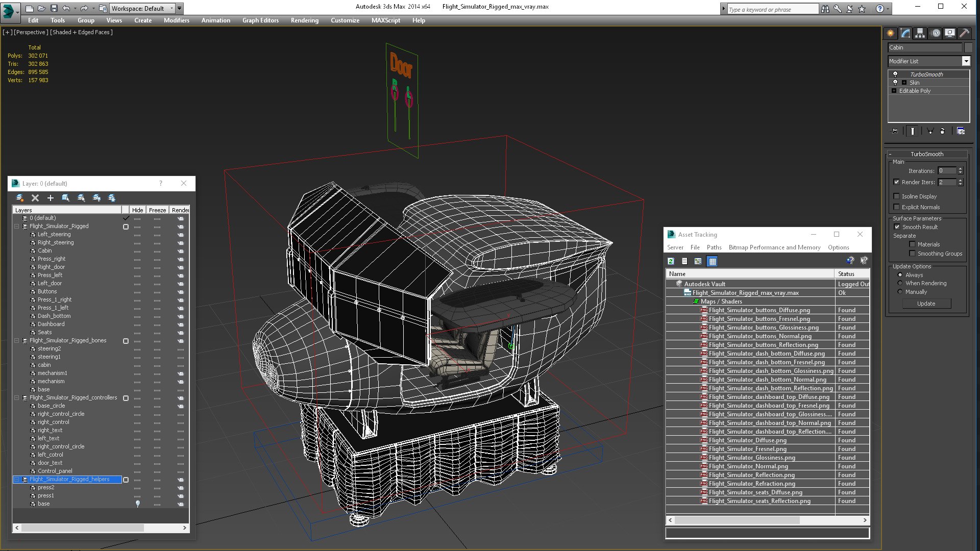
Task: Click the favorites star icon in title bar
Action: click(862, 9)
